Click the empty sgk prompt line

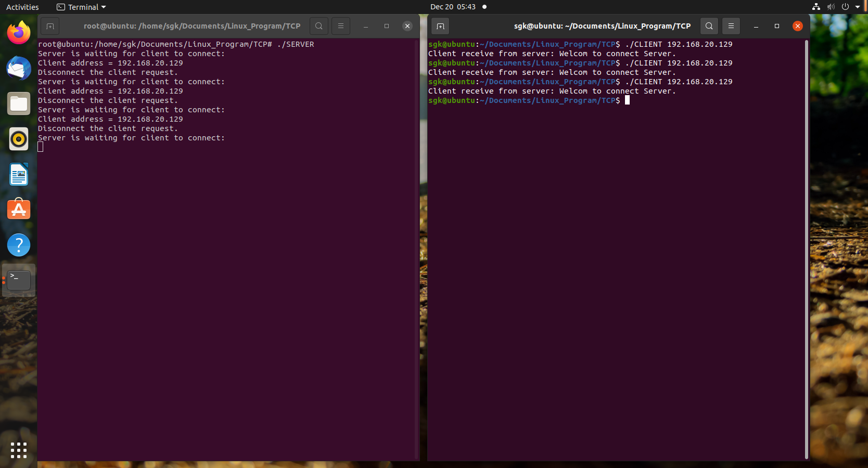(529, 100)
